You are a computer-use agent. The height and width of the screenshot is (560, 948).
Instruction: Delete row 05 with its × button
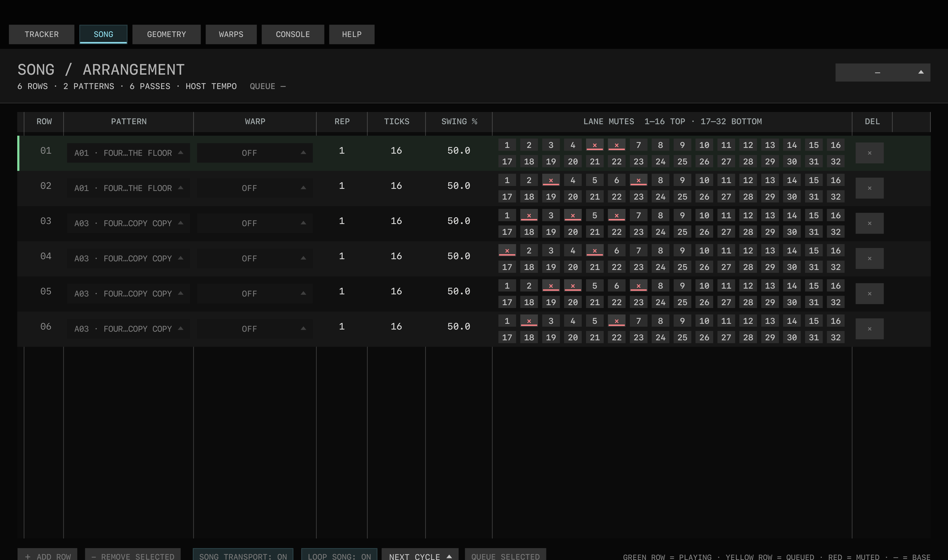[x=869, y=294]
